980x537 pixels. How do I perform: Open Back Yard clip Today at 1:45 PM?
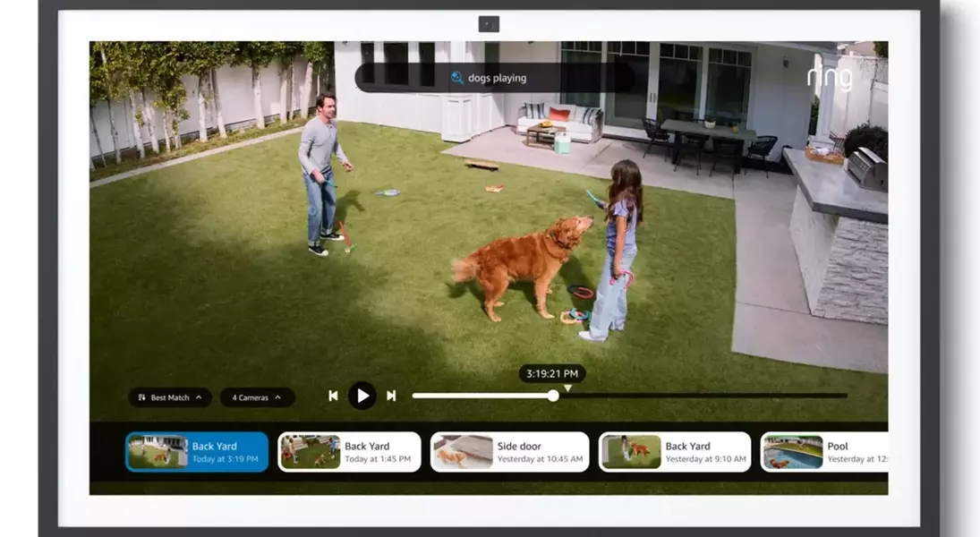point(349,451)
